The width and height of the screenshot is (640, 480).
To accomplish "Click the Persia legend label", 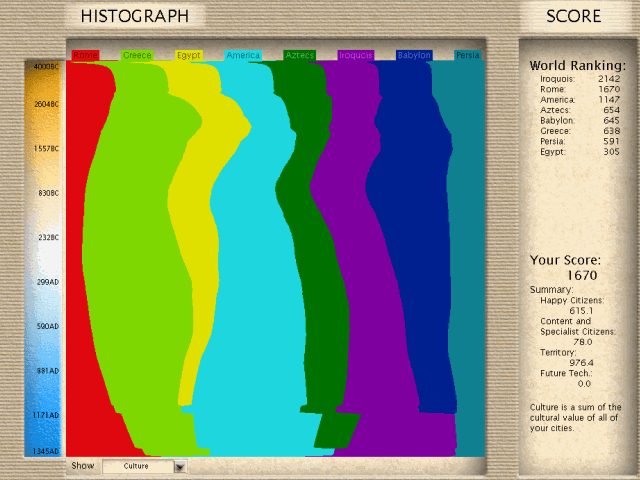I will [x=468, y=55].
